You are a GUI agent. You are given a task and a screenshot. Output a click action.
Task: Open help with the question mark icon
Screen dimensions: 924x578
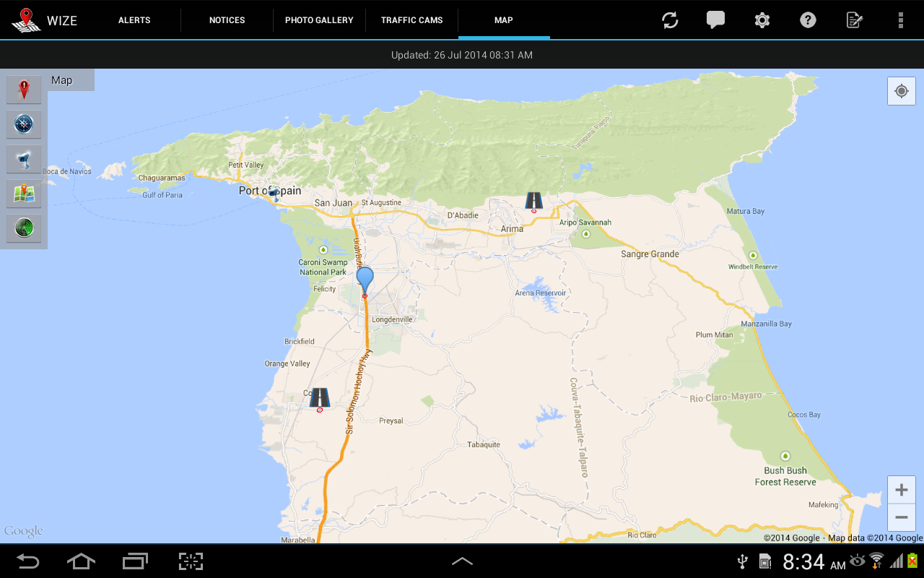808,20
